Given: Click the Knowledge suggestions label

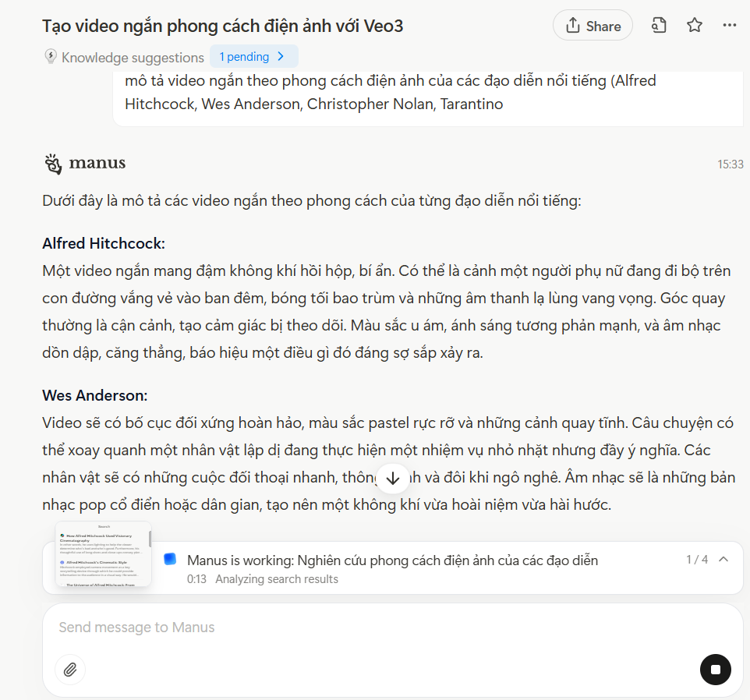Looking at the screenshot, I should (x=133, y=58).
